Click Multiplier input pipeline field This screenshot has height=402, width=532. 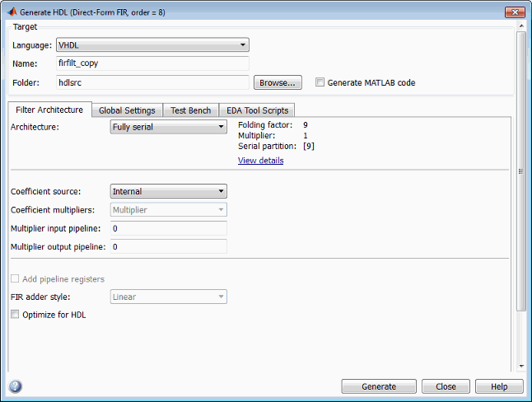(x=168, y=228)
